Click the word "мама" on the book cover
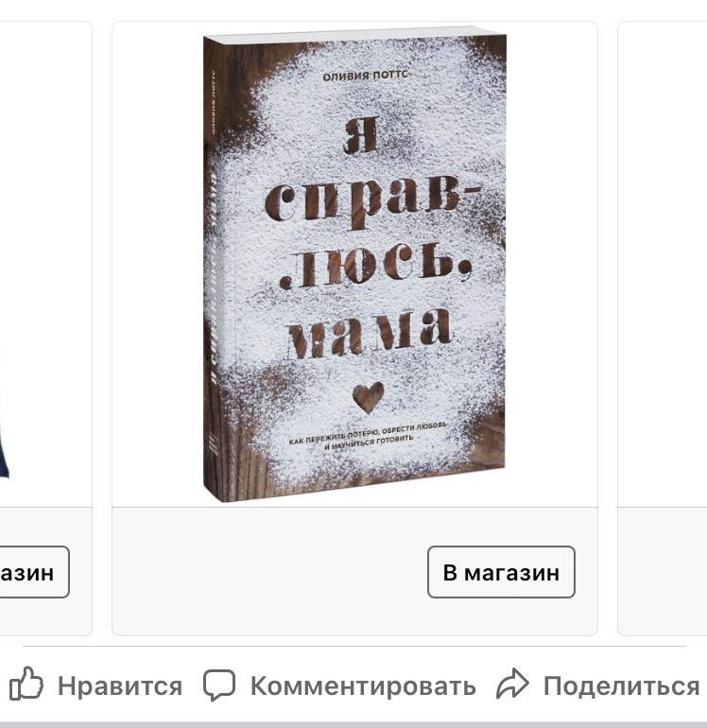This screenshot has height=728, width=707. 371,333
